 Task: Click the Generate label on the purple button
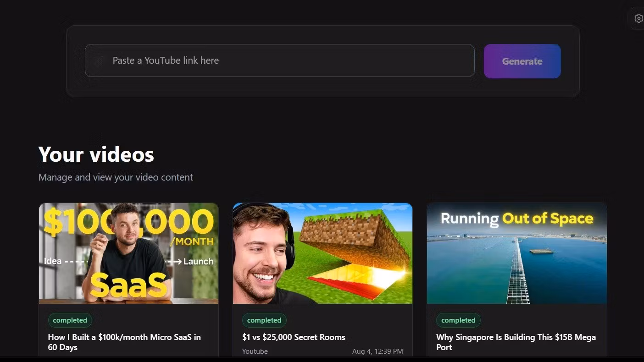pyautogui.click(x=522, y=61)
